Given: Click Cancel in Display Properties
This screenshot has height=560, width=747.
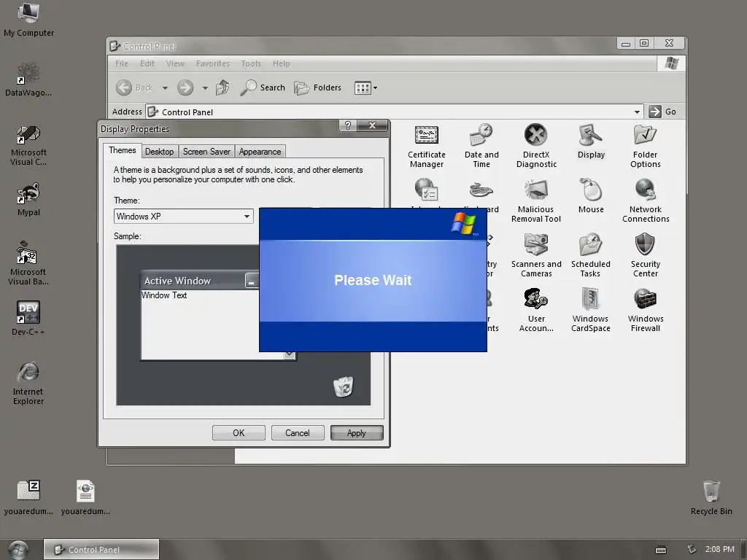Looking at the screenshot, I should click(298, 433).
